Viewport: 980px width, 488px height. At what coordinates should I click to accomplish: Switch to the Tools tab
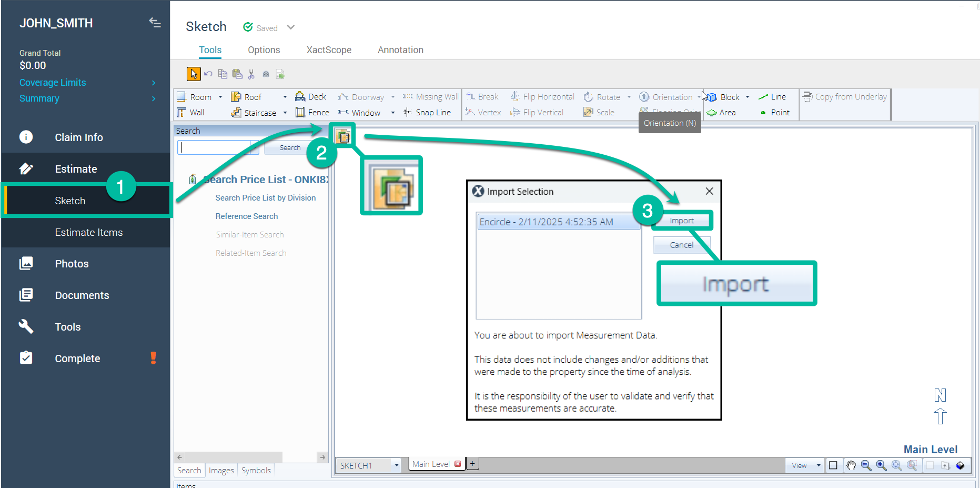point(210,50)
